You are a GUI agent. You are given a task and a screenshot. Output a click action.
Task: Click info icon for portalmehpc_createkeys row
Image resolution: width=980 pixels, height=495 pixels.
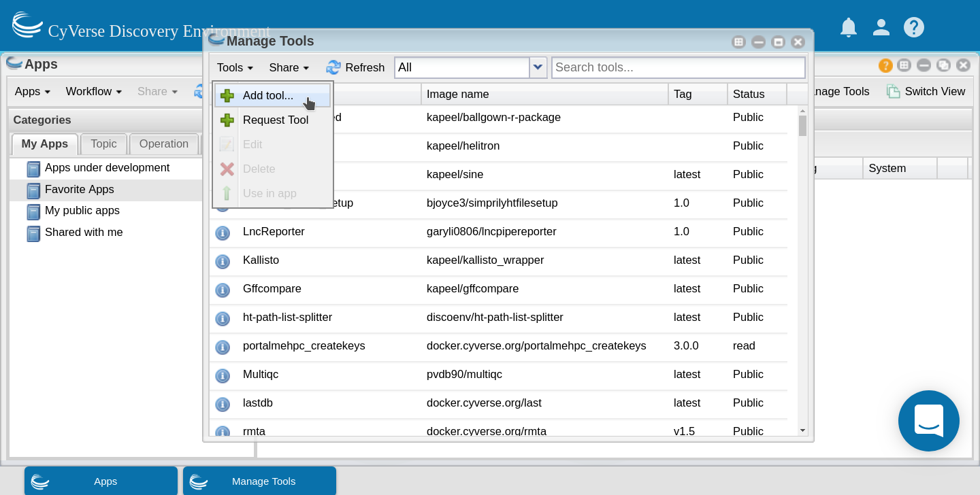click(x=223, y=347)
